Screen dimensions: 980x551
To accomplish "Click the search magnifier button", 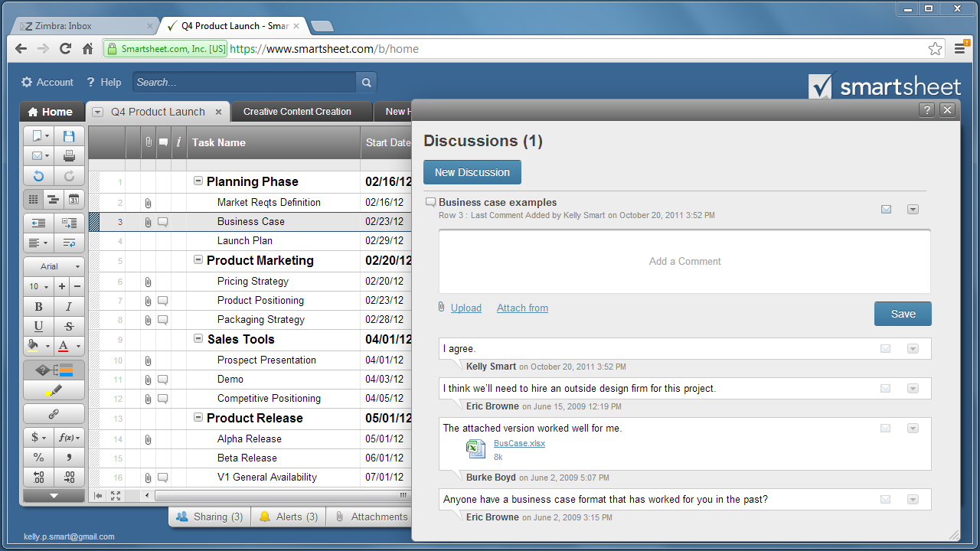I will coord(367,83).
